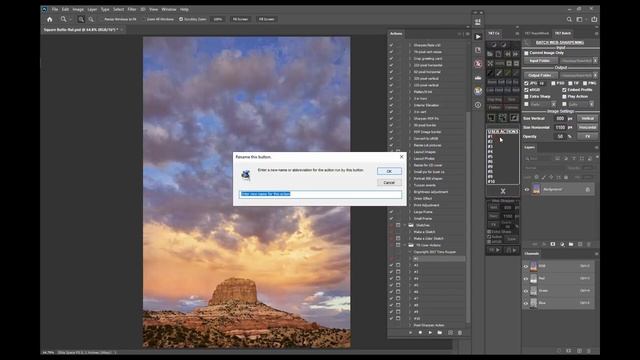Click the New group folder icon in Layers panel
Viewport: 640px width, 360px height.
click(571, 244)
